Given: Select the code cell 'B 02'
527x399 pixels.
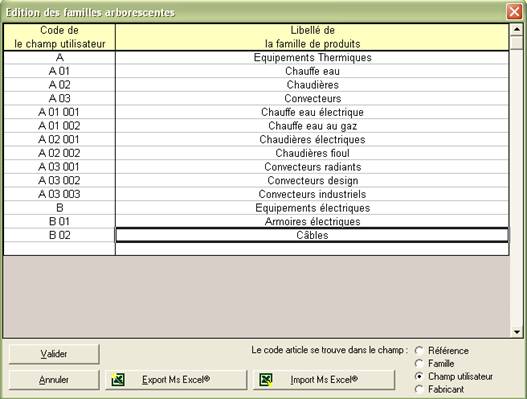Looking at the screenshot, I should (59, 235).
